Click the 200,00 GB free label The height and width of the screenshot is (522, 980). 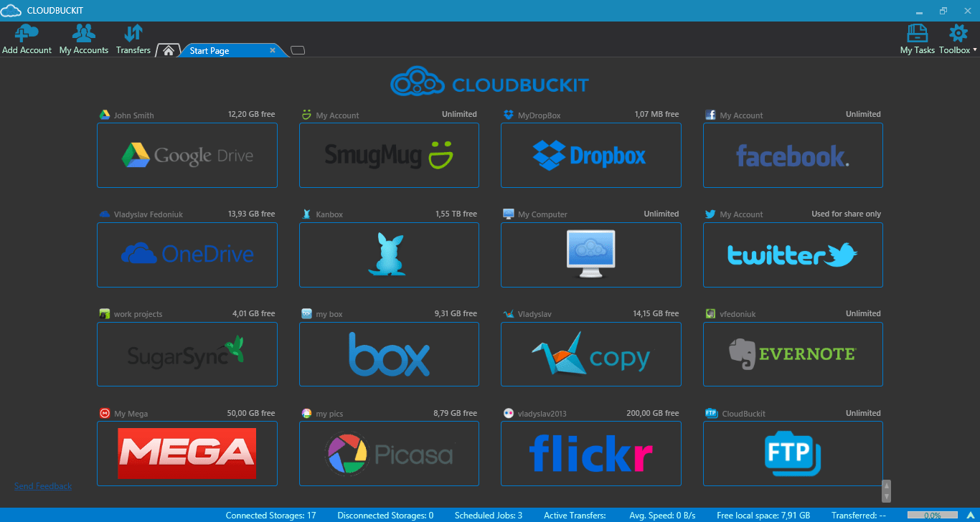[x=651, y=413]
